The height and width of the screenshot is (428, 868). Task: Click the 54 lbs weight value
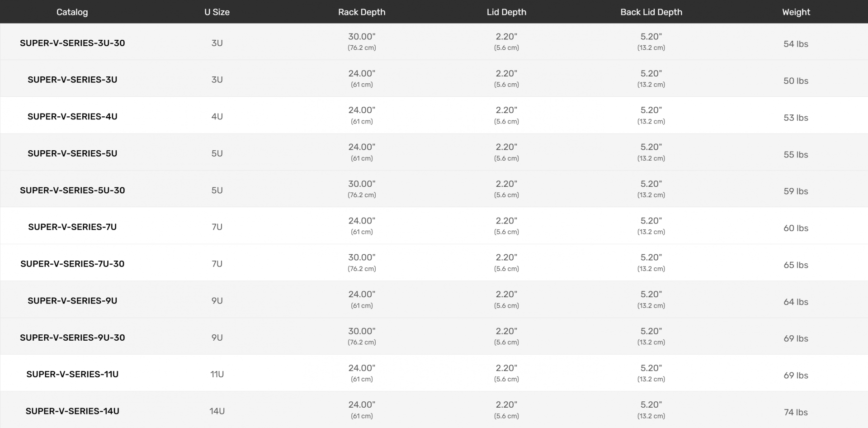click(x=796, y=44)
